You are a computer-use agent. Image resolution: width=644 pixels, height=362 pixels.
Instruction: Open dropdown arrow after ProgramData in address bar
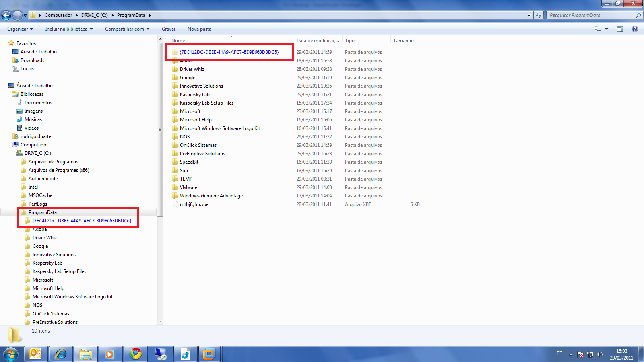tap(150, 15)
